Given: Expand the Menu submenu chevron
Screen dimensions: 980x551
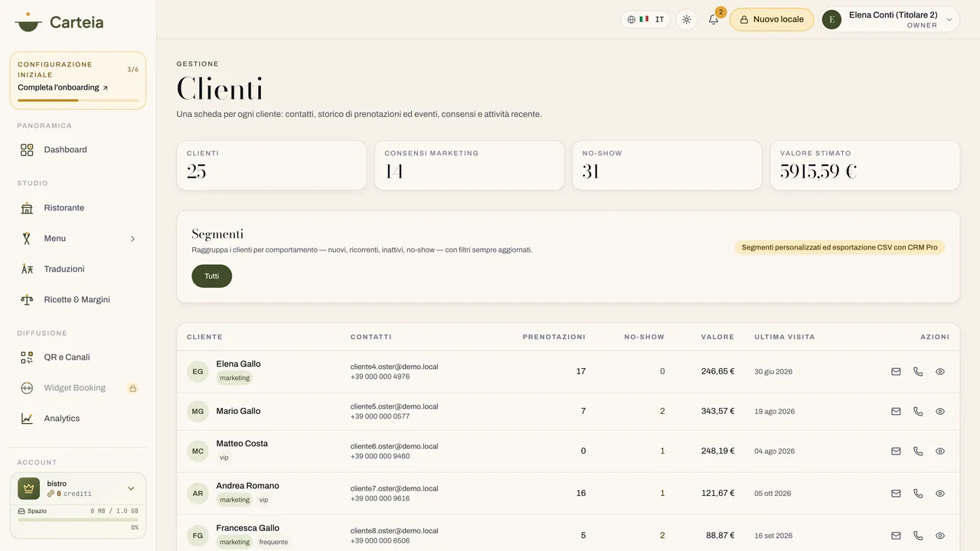Looking at the screenshot, I should click(x=132, y=239).
